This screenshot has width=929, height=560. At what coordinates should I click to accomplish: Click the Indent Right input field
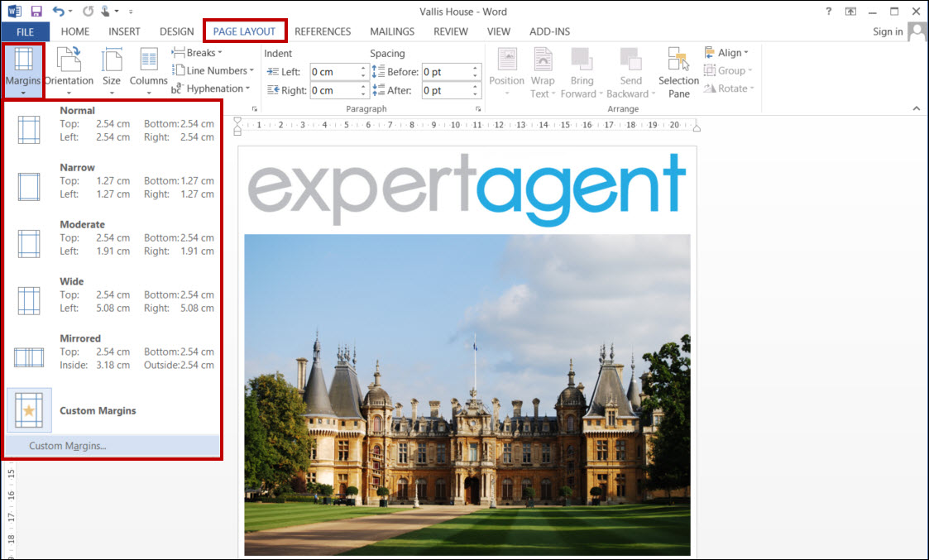334,90
